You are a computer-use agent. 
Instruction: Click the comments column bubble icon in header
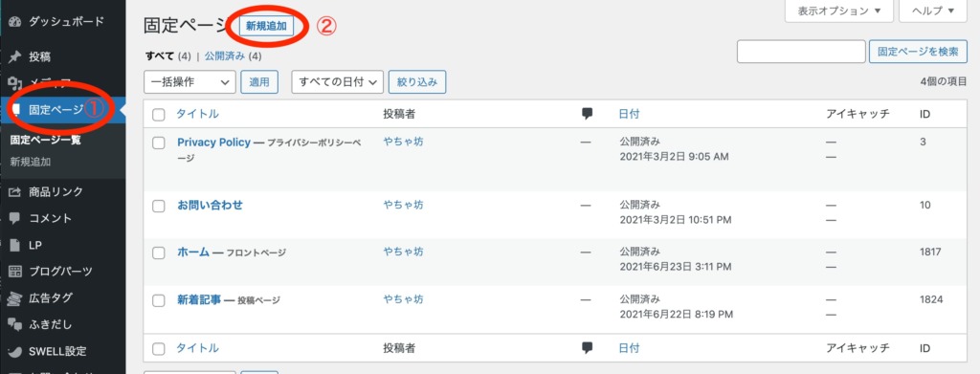click(x=587, y=114)
